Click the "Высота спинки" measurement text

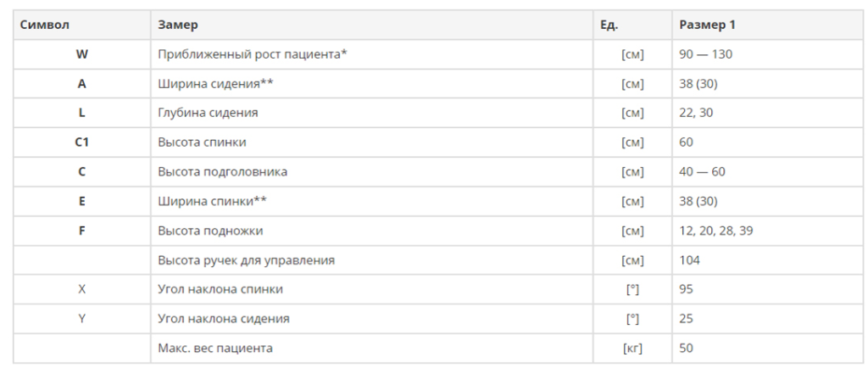point(202,142)
